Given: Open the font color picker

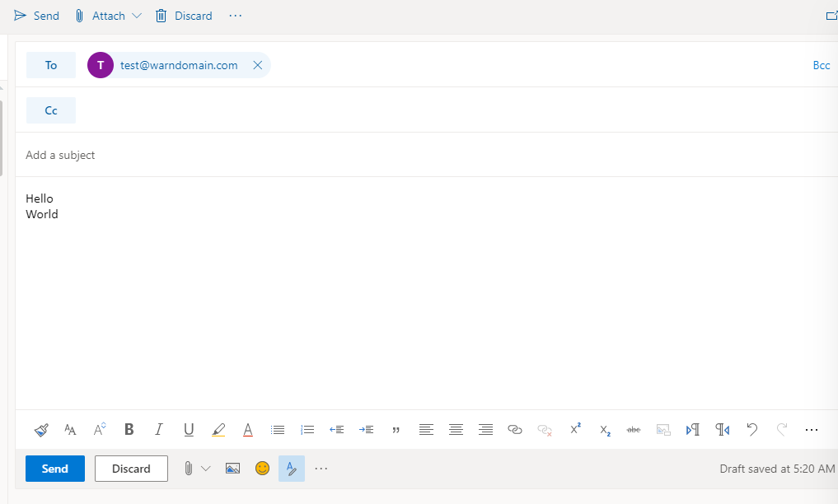Looking at the screenshot, I should click(247, 429).
